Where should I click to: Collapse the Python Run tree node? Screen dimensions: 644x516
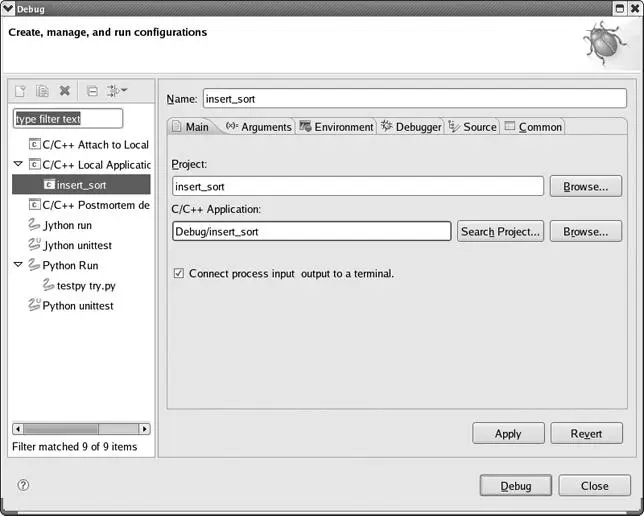click(x=18, y=265)
